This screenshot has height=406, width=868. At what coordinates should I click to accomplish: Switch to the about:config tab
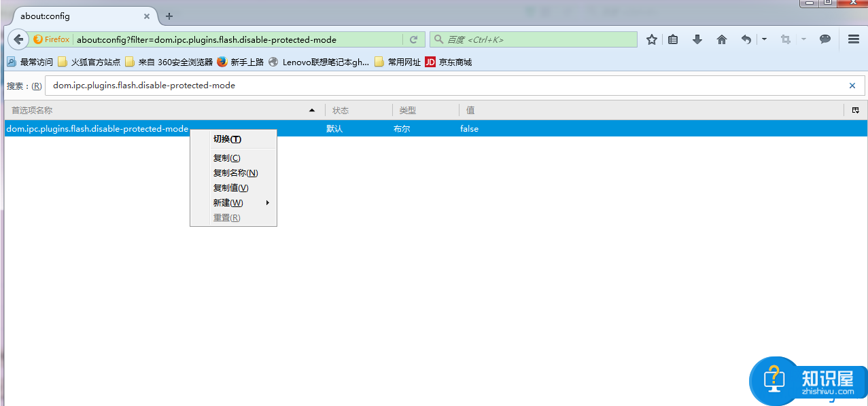click(x=82, y=16)
